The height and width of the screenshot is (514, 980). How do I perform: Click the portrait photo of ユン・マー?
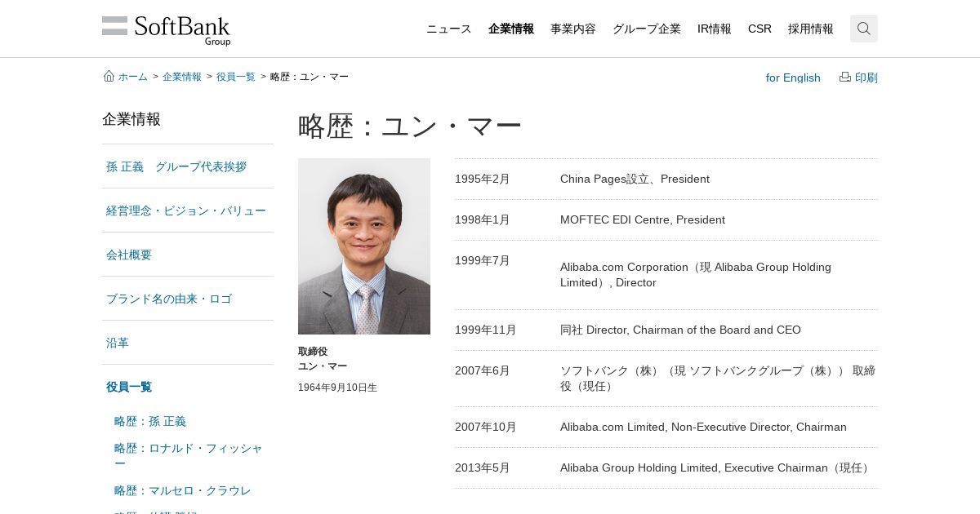click(x=364, y=246)
